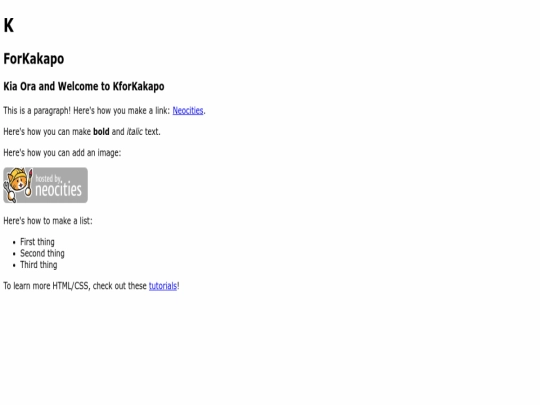The width and height of the screenshot is (540, 405).
Task: Click the "hosted by" text in the badge
Action: click(49, 178)
